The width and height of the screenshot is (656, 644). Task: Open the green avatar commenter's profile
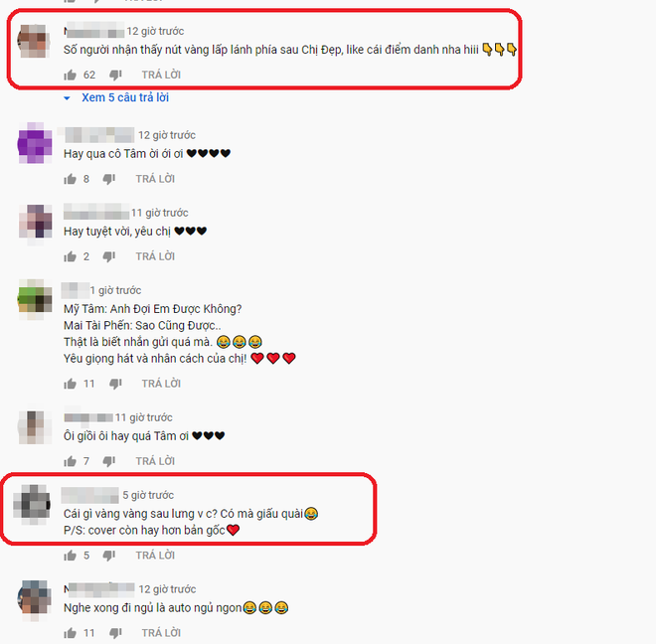(35, 298)
